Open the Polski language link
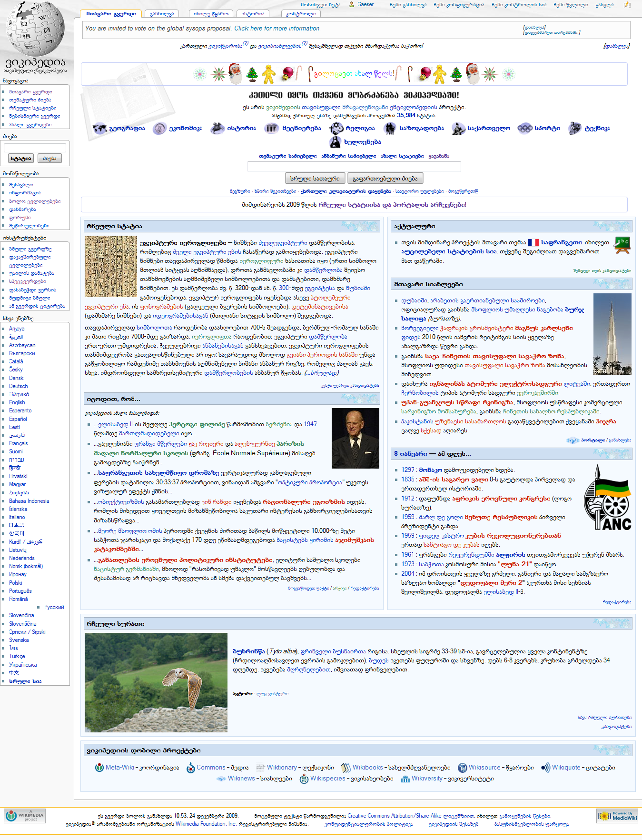 pos(16,583)
